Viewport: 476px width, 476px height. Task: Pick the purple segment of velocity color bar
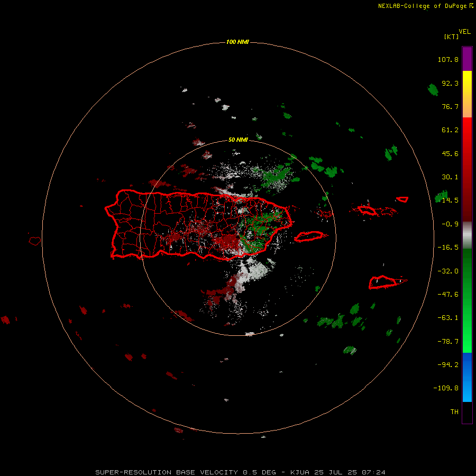click(467, 59)
